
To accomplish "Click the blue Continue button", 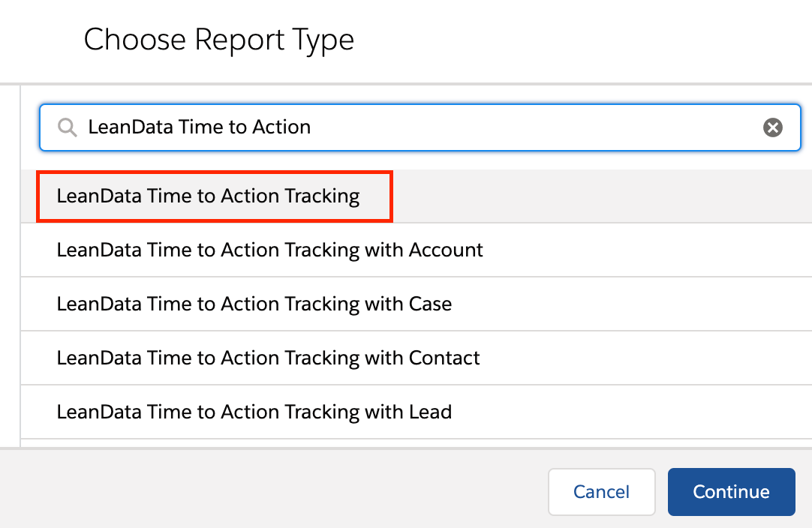I will click(x=730, y=492).
